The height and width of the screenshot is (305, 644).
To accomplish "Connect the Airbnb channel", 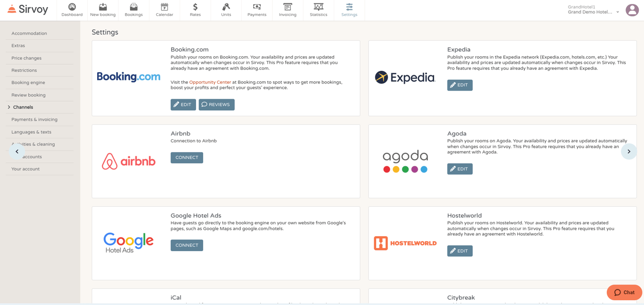I will 187,157.
